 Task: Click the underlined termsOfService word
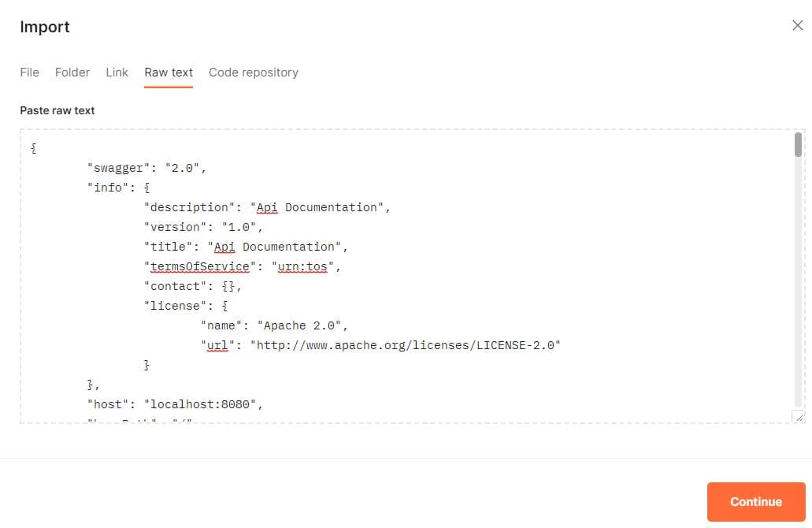click(200, 266)
